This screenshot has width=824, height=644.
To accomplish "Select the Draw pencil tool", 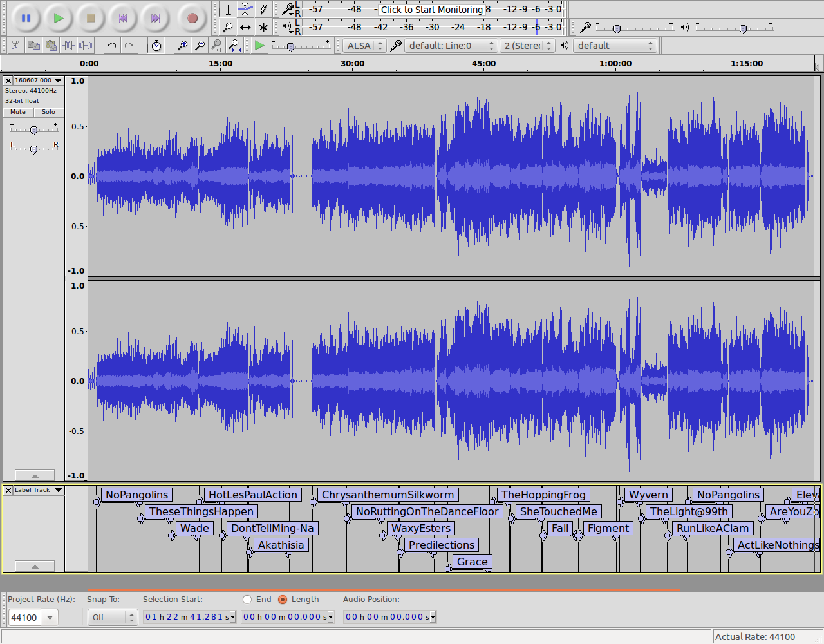I will tap(263, 9).
